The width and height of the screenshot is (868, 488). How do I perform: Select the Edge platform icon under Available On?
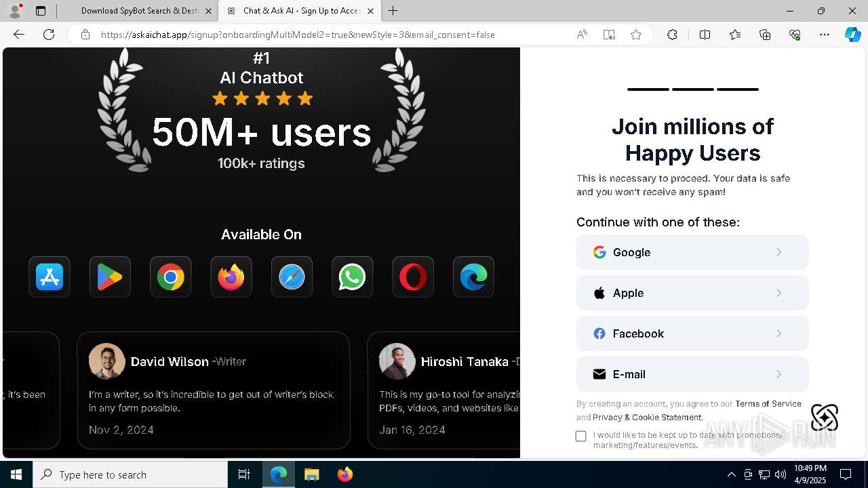473,277
